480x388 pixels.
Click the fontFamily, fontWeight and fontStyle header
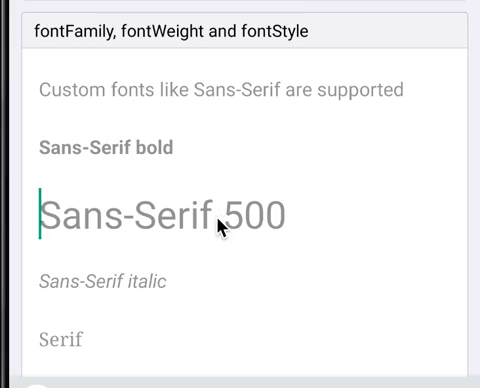[244, 31]
